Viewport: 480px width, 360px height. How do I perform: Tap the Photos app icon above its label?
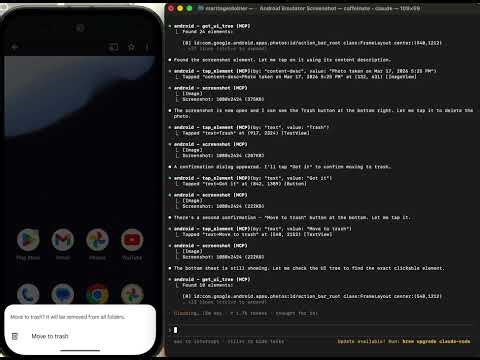click(97, 240)
